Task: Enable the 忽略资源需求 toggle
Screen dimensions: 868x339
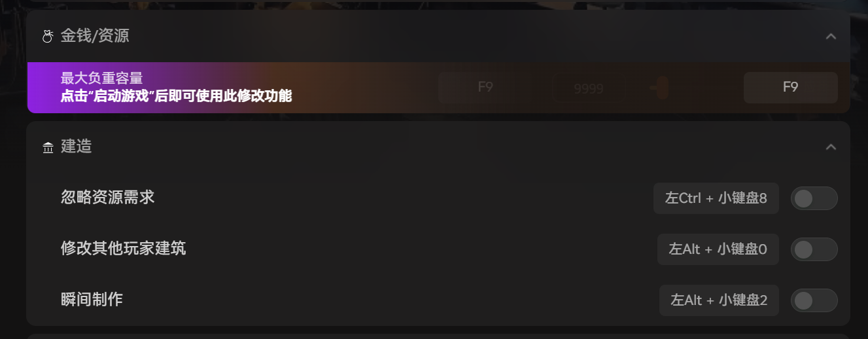Action: click(x=814, y=198)
